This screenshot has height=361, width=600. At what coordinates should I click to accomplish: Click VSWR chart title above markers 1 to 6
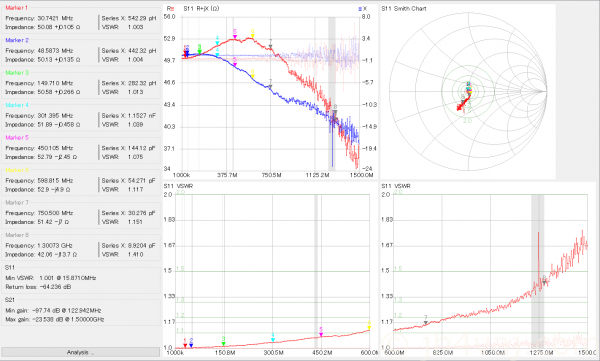[x=178, y=186]
